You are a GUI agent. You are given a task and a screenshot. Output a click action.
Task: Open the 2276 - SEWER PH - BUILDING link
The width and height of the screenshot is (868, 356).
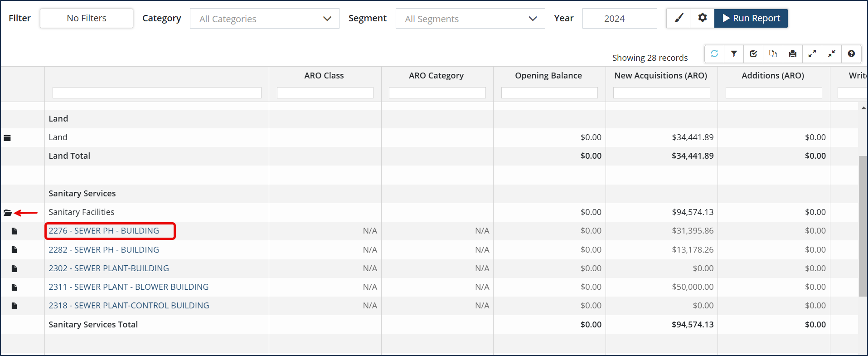104,231
